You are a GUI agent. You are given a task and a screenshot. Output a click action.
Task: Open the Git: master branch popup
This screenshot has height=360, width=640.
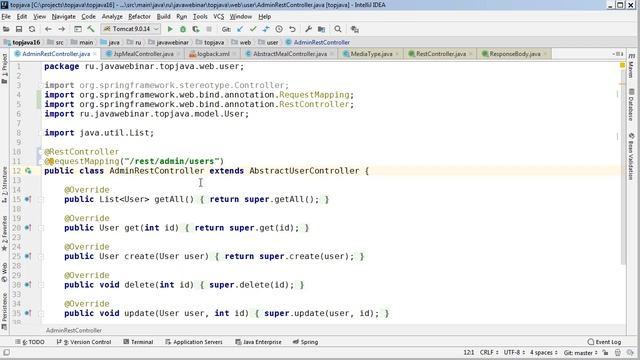coord(580,352)
